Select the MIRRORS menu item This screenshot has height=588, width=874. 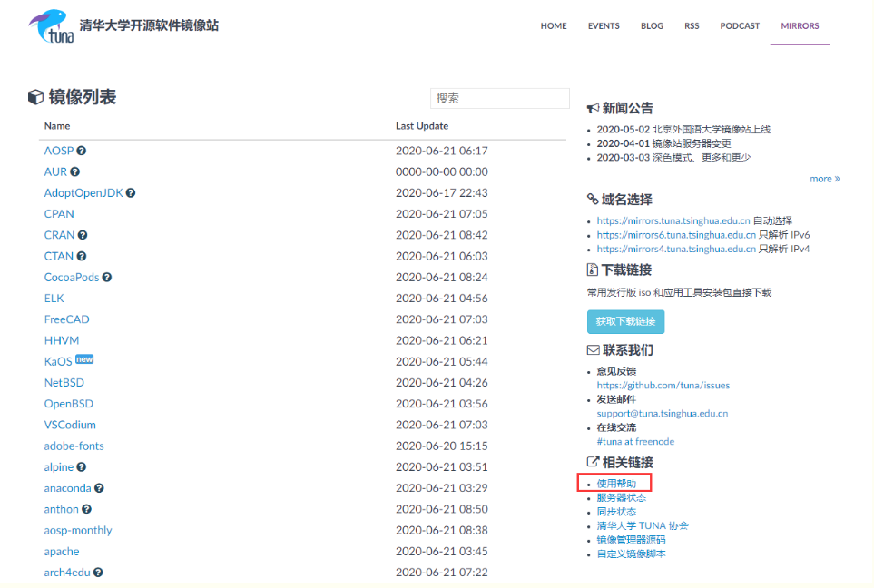point(800,25)
